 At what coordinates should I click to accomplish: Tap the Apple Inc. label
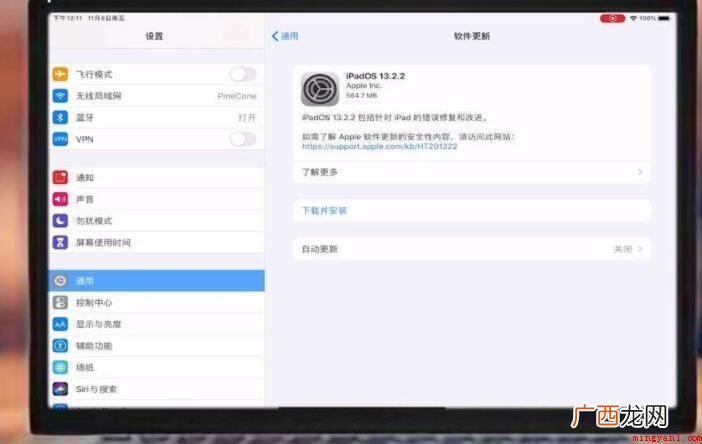click(364, 86)
